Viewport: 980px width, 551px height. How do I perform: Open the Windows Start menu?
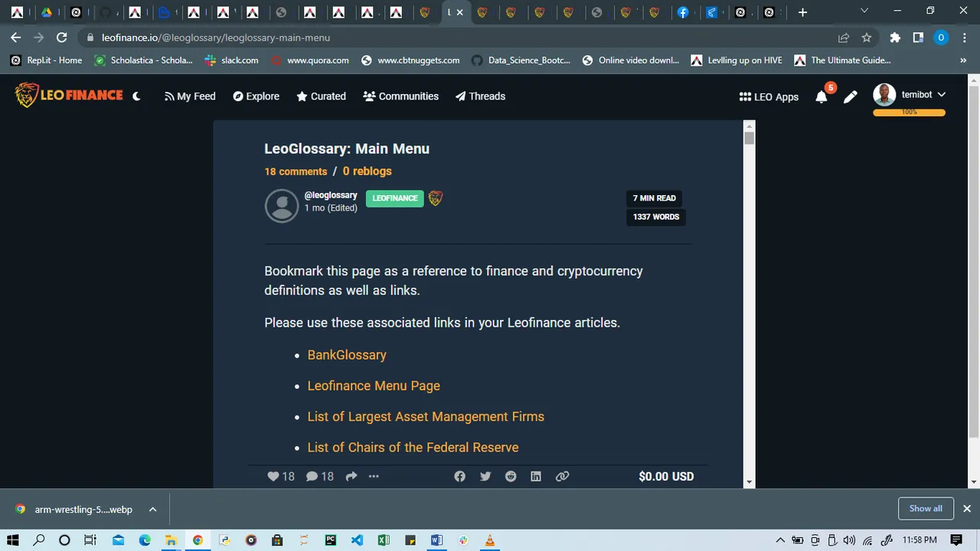click(14, 540)
